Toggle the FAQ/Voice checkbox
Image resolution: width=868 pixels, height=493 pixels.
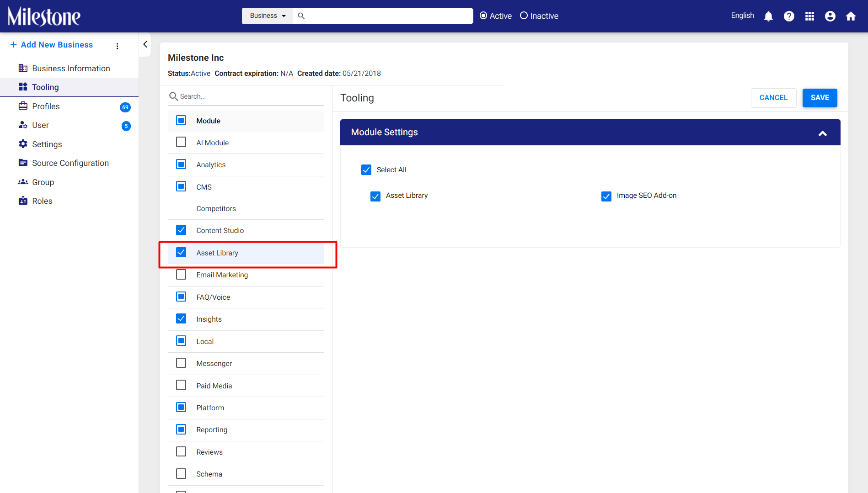point(181,297)
